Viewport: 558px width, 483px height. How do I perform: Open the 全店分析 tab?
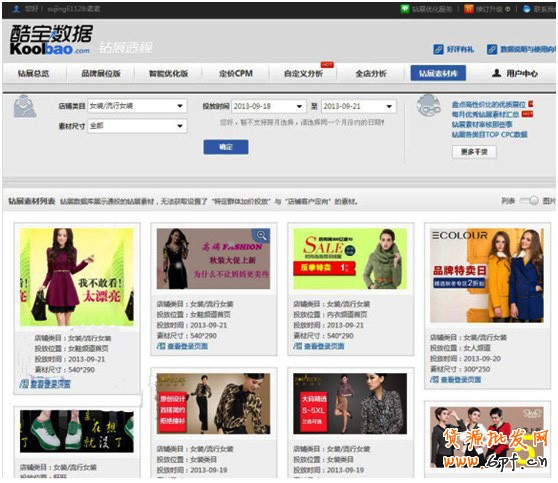(371, 74)
